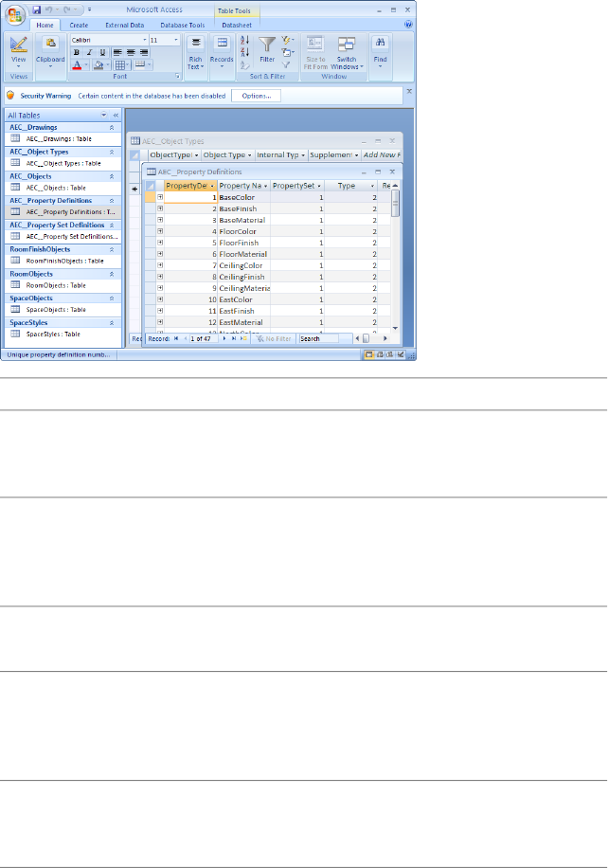This screenshot has width=608, height=868.
Task: Open Property Name column dropdown arrow
Action: point(265,186)
